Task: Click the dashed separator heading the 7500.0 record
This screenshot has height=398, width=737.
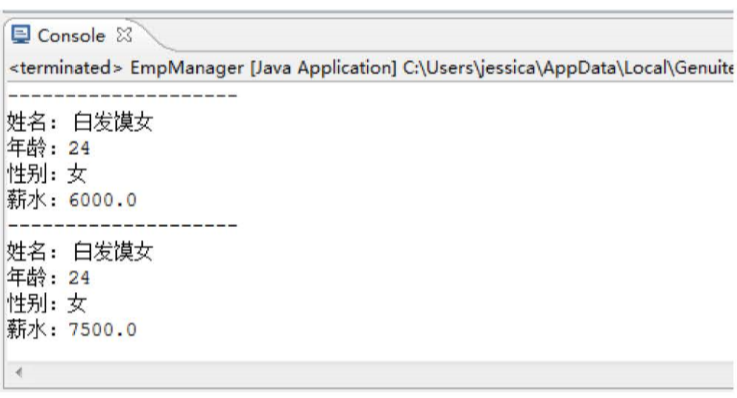Action: point(123,226)
